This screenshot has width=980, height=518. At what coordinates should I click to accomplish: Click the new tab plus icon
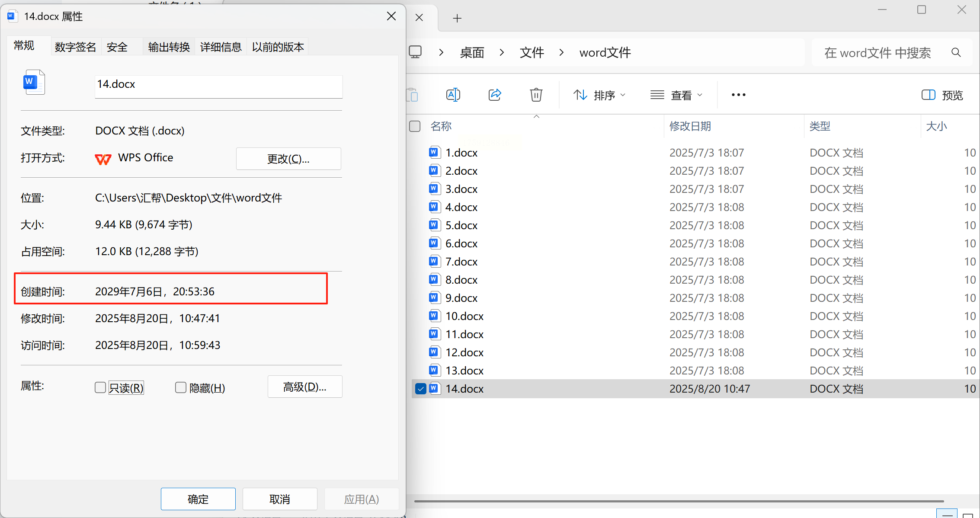pos(457,18)
